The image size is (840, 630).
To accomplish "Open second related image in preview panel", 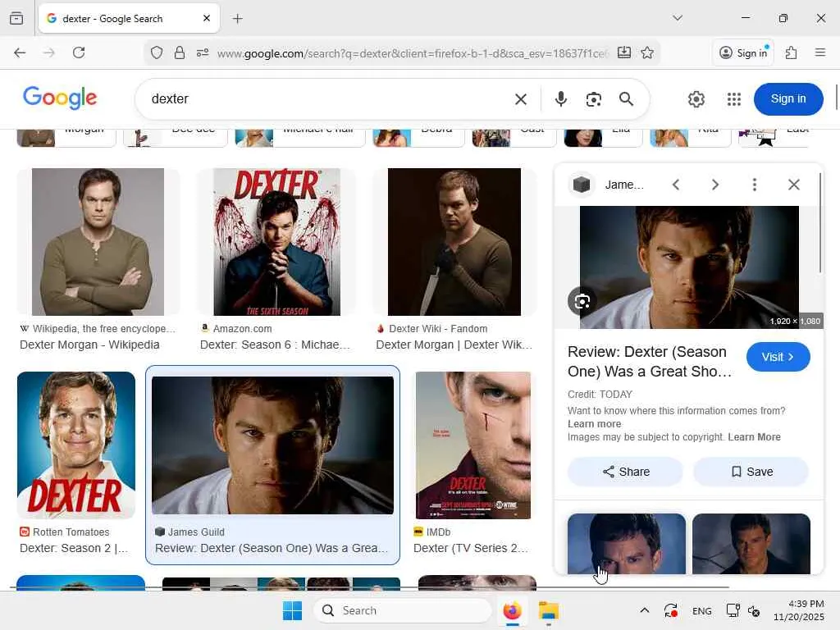I will pyautogui.click(x=751, y=544).
